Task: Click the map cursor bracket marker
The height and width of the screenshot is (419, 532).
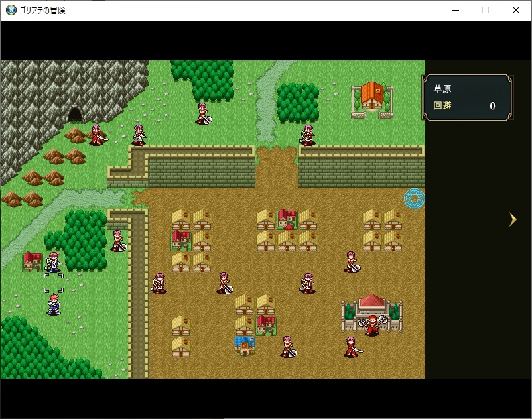Action: pyautogui.click(x=54, y=283)
